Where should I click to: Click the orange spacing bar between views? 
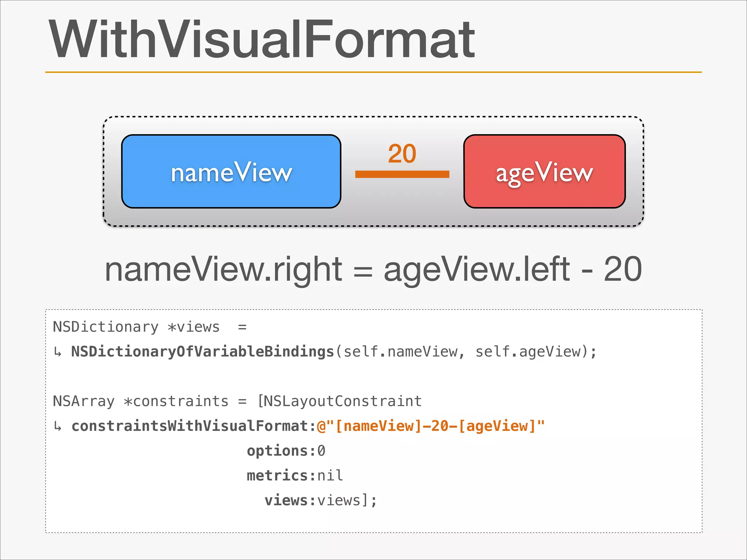tap(402, 174)
